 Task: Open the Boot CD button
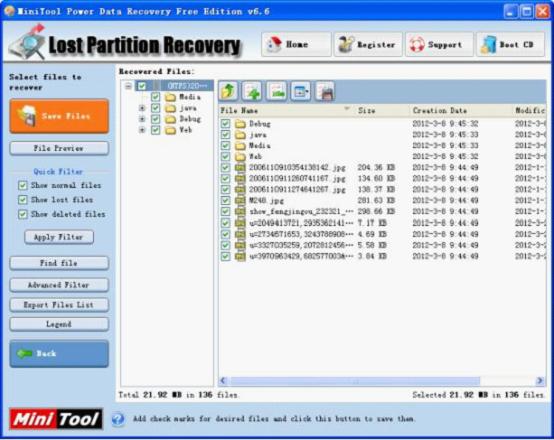coord(511,45)
